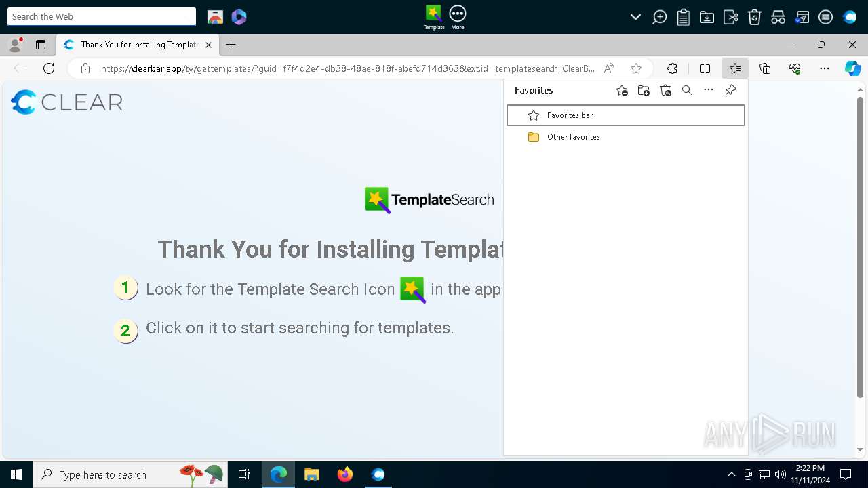
Task: Click the Search the Web input field
Action: pyautogui.click(x=102, y=16)
